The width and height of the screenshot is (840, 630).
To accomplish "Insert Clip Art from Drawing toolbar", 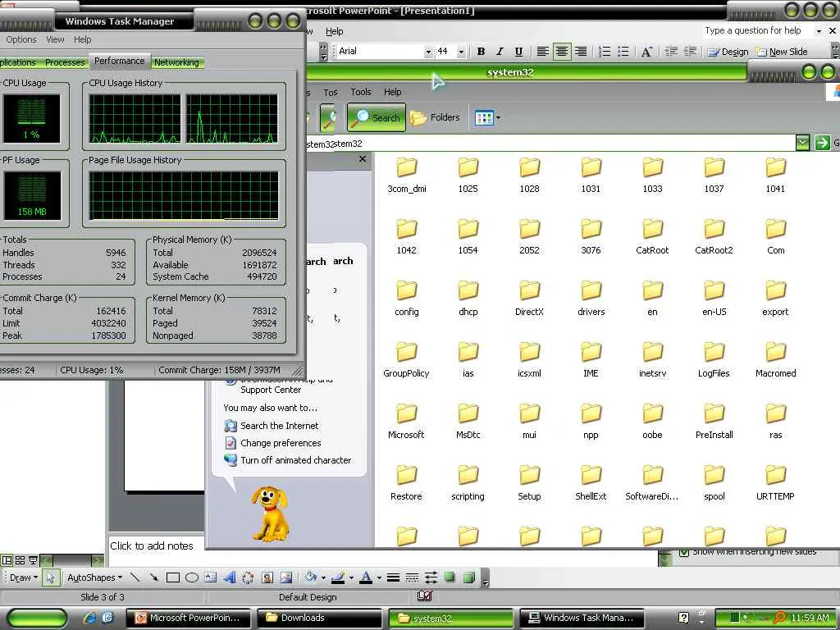I will point(267,577).
